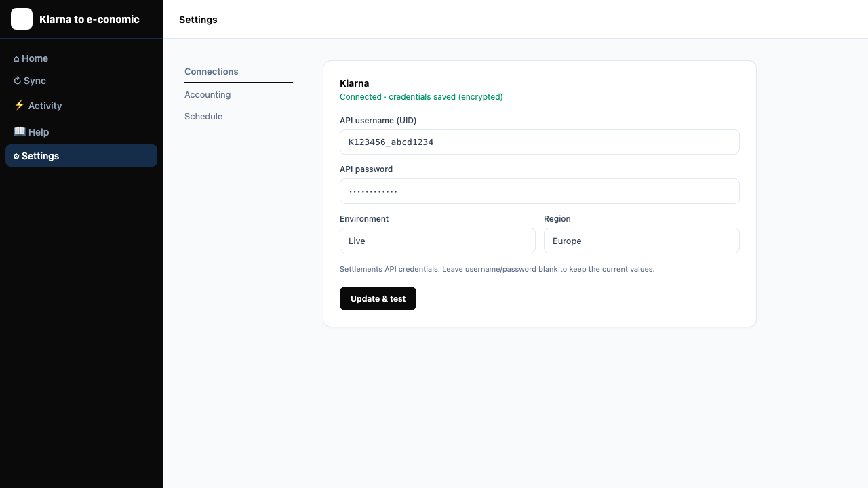Click the Settlements API credentials hint text
This screenshot has height=488, width=868.
tap(497, 269)
